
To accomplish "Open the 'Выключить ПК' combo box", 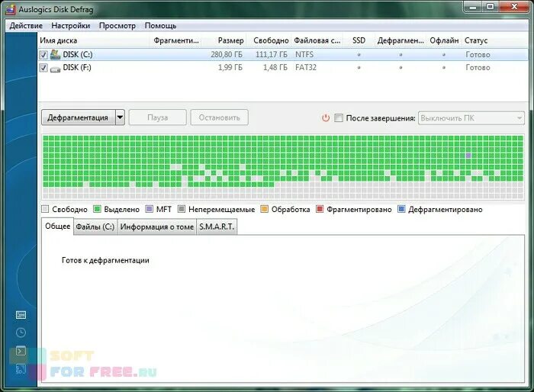I will click(471, 118).
